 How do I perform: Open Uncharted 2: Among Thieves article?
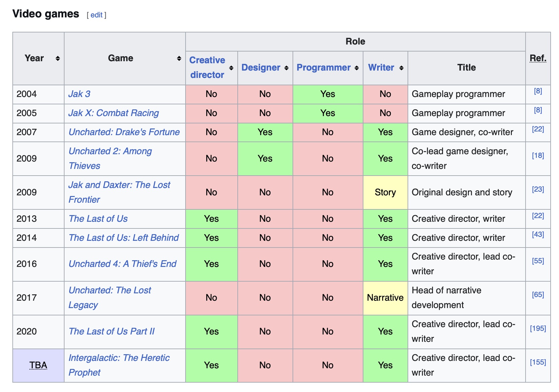110,159
